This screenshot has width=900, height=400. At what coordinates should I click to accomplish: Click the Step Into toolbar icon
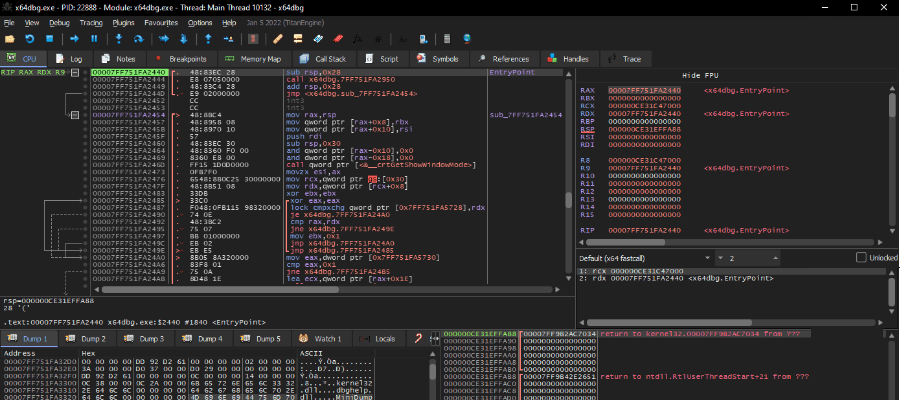click(x=119, y=39)
